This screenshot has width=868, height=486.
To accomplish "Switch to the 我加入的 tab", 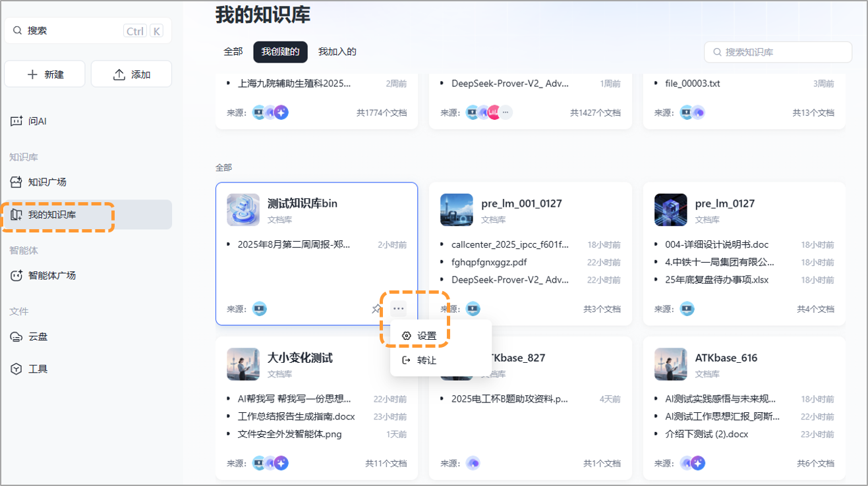I will click(336, 51).
